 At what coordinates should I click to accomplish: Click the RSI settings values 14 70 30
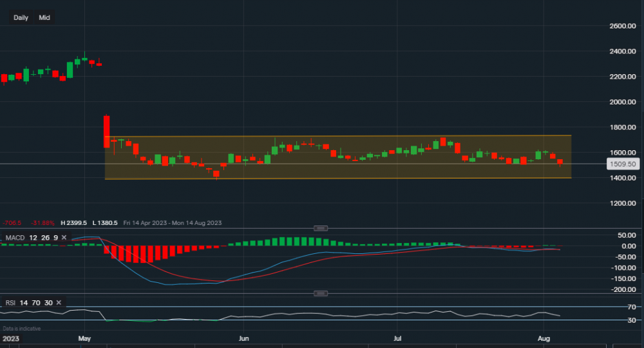(37, 302)
